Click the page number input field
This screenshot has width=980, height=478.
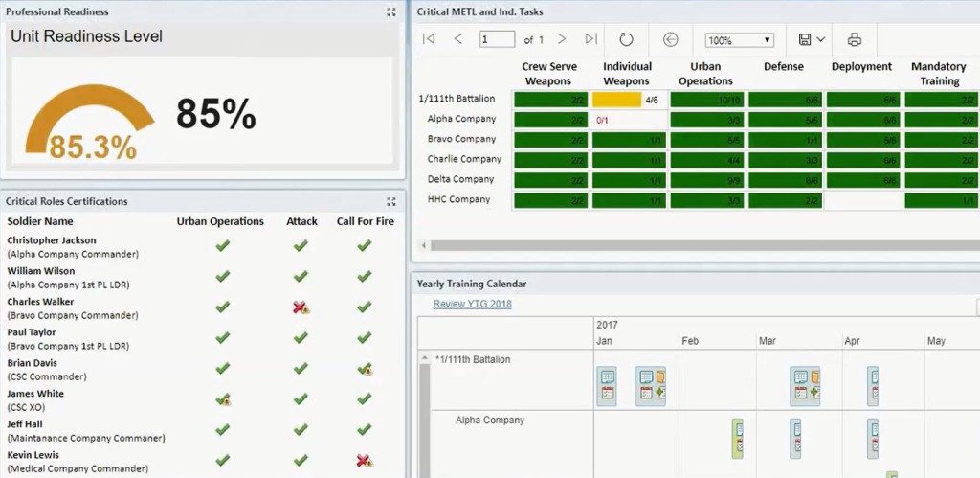[x=497, y=39]
